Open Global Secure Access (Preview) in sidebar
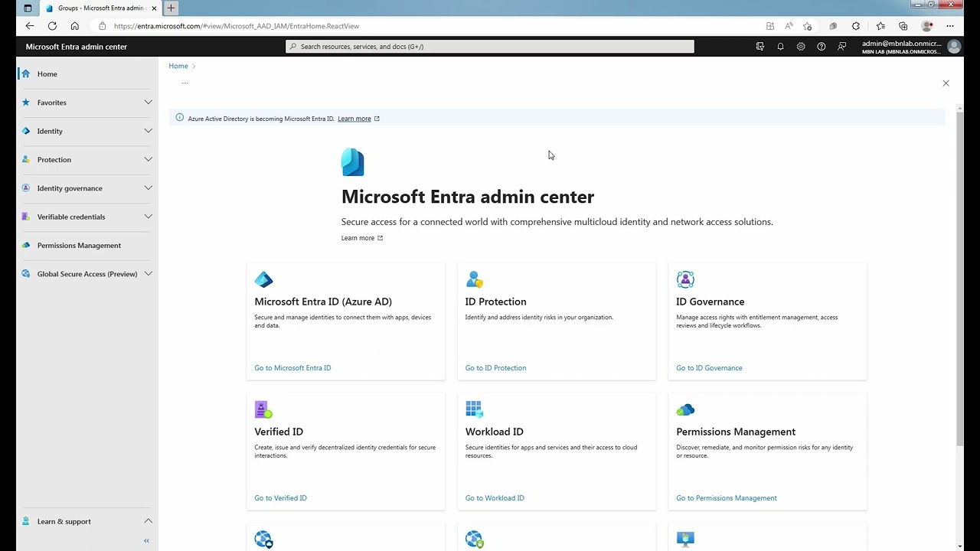This screenshot has width=980, height=551. tap(87, 274)
